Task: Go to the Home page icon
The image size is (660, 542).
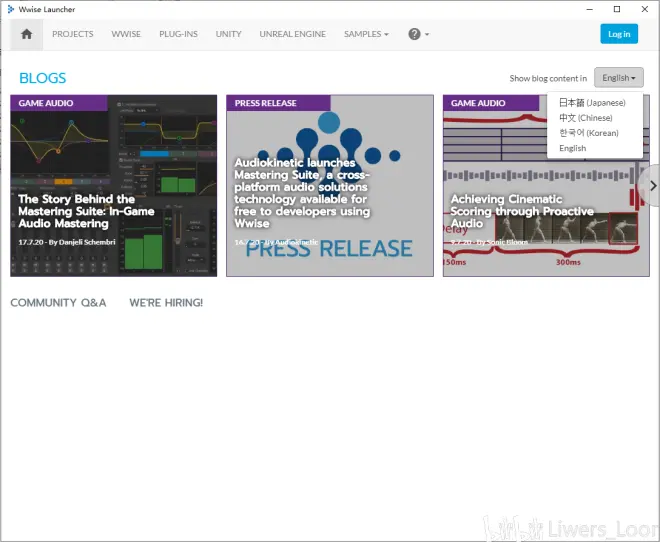Action: 27,34
